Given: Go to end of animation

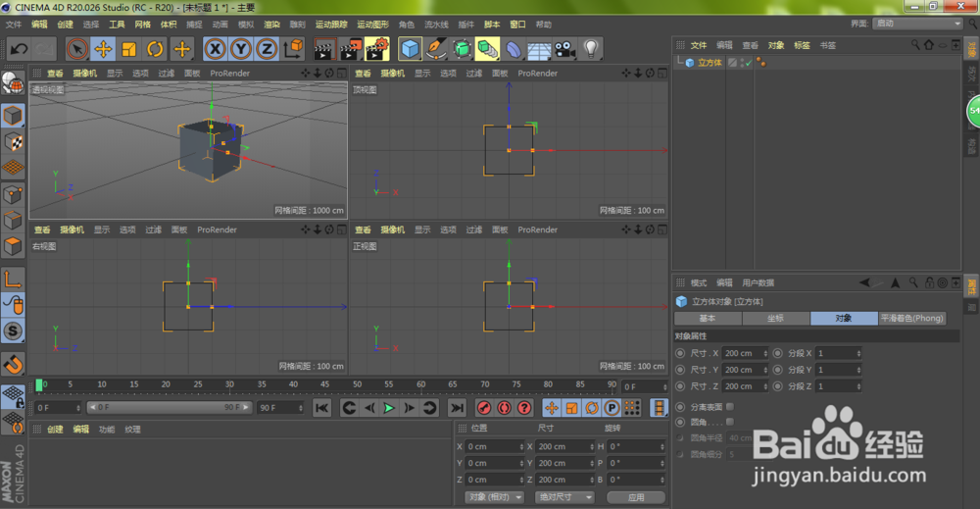Looking at the screenshot, I should (x=458, y=408).
